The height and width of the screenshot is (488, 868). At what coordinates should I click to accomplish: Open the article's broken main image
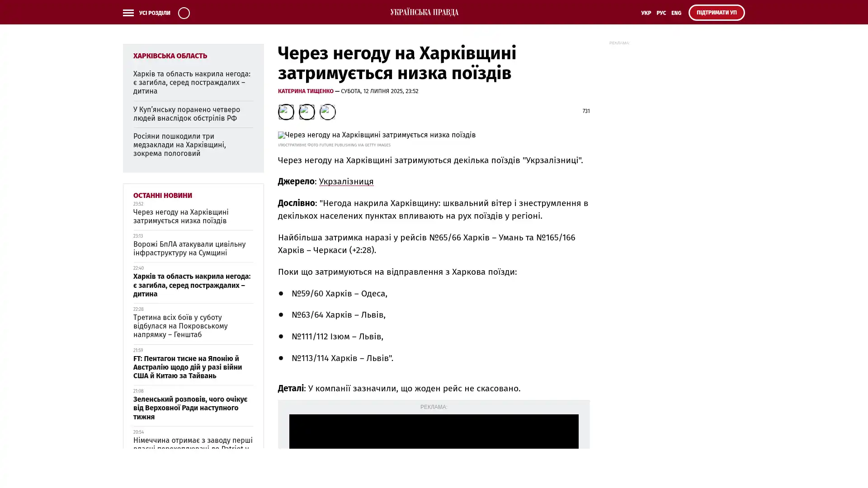pyautogui.click(x=376, y=135)
